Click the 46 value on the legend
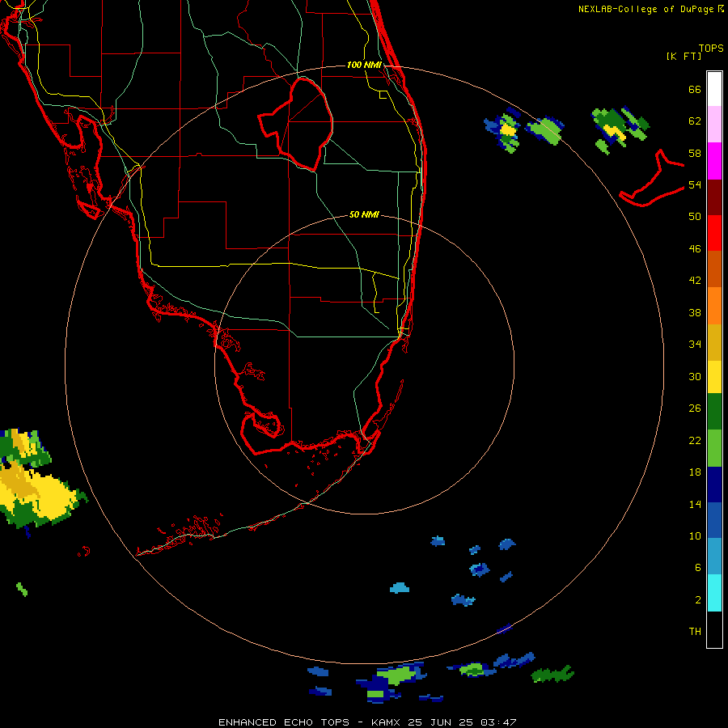728x728 pixels. click(x=695, y=248)
